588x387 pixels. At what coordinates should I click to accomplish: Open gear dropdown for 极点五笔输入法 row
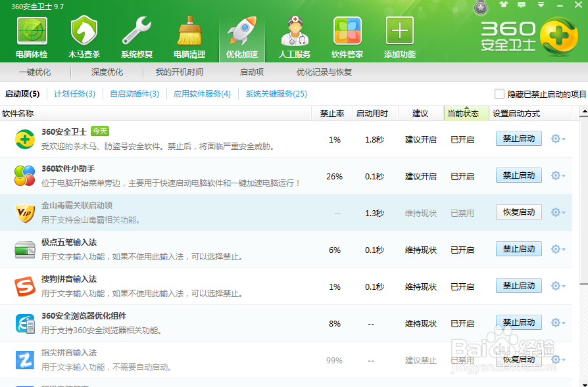click(558, 249)
